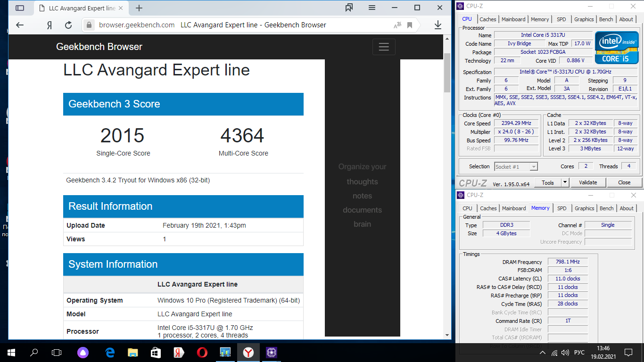Launch Alice assistant purple icon
This screenshot has height=362, width=644.
83,352
